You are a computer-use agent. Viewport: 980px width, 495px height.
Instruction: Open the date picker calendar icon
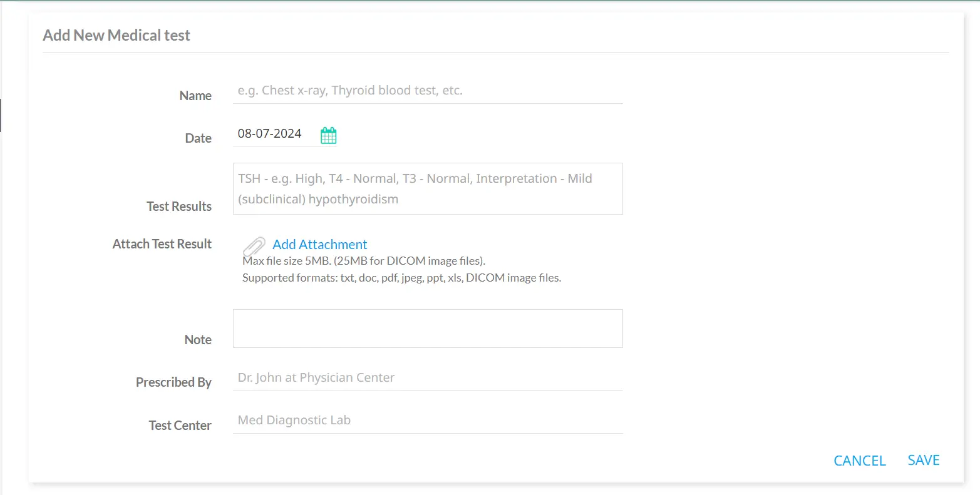[x=329, y=135]
